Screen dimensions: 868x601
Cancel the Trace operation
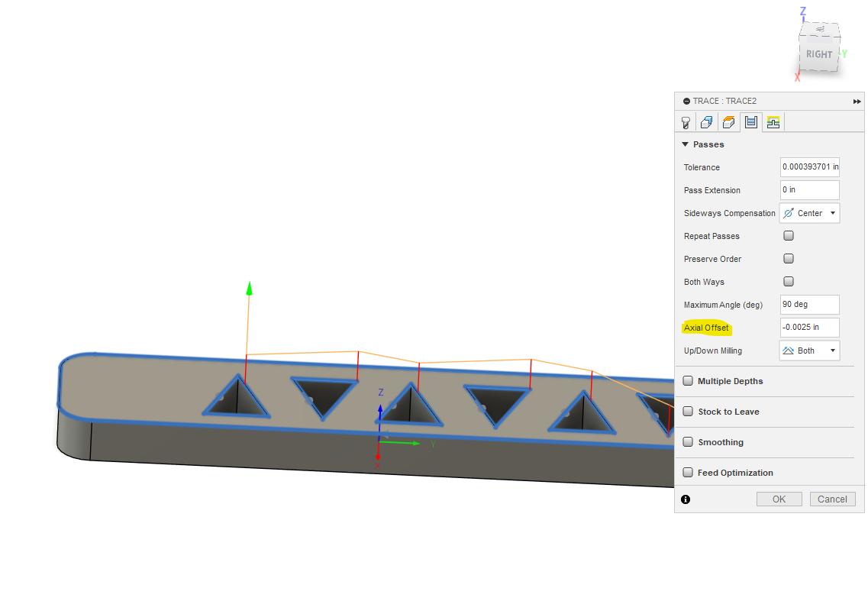[x=832, y=499]
